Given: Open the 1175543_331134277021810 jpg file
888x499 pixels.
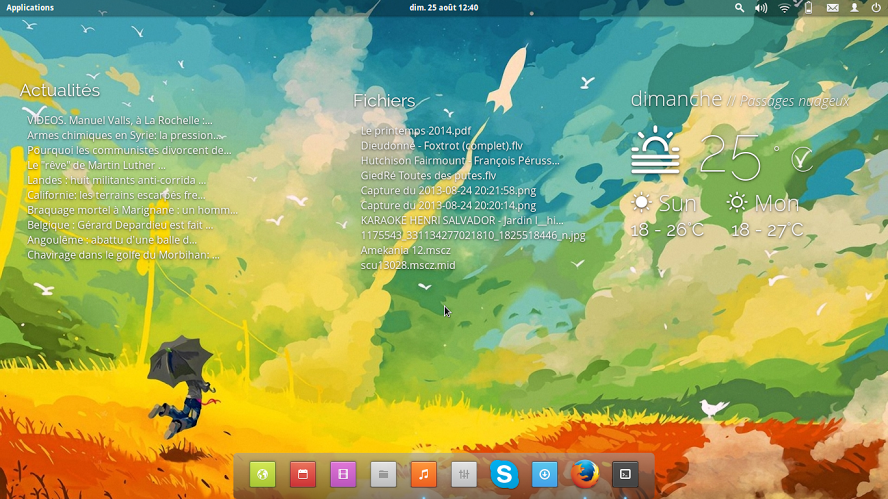Looking at the screenshot, I should (x=473, y=235).
